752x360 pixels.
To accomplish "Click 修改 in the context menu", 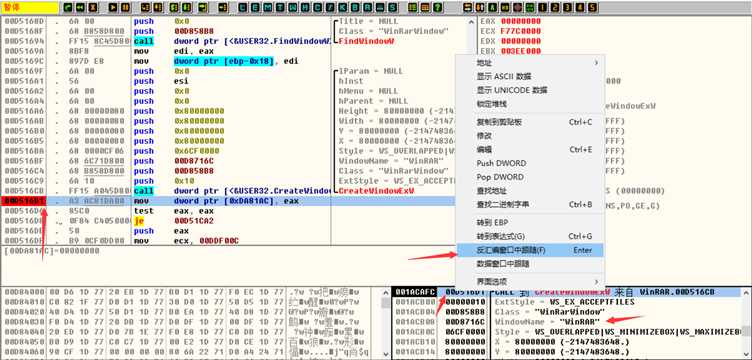I will coord(484,136).
